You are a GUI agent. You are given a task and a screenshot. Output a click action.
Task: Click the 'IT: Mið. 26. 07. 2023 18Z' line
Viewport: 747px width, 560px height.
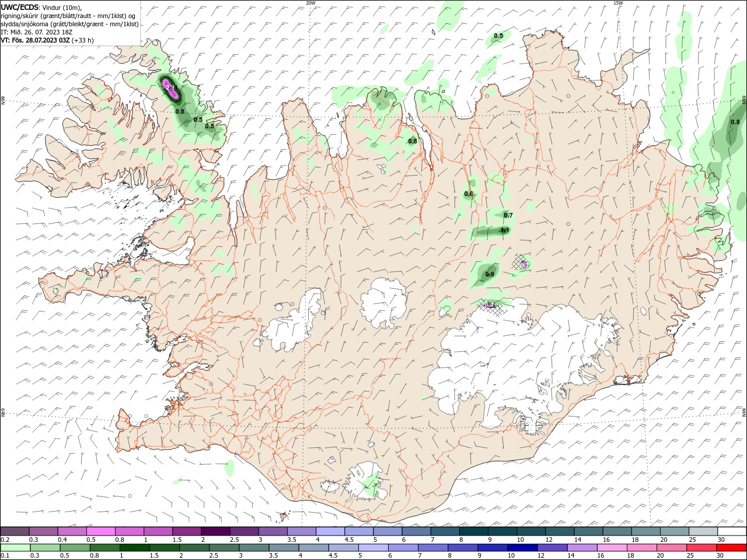point(36,32)
